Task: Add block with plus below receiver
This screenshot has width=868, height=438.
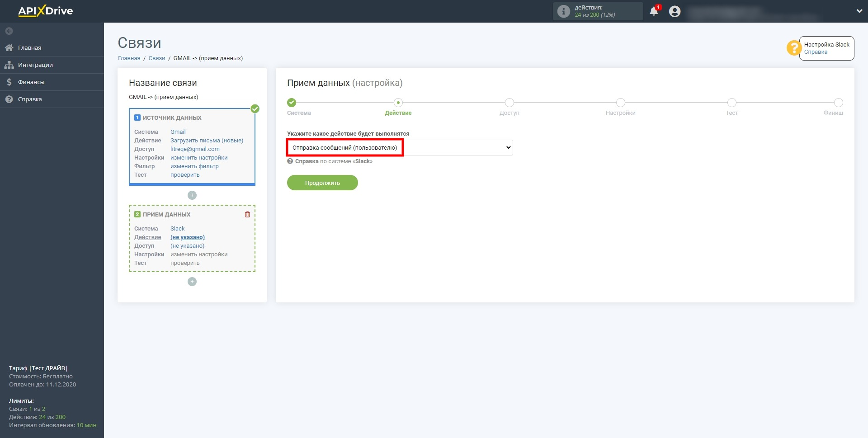Action: [x=192, y=282]
